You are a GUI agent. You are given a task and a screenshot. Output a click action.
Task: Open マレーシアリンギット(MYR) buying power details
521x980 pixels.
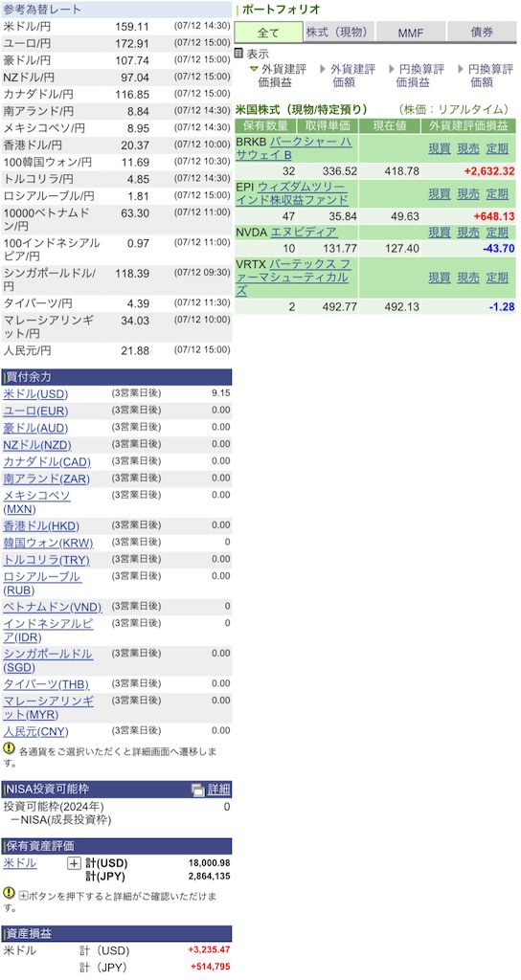coord(48,707)
